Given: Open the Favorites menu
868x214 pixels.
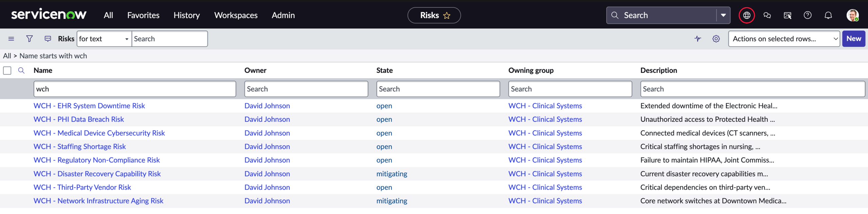Looking at the screenshot, I should click(x=143, y=15).
